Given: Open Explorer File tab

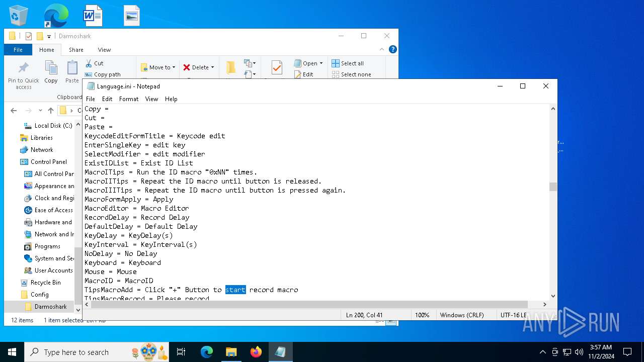Looking at the screenshot, I should (18, 50).
